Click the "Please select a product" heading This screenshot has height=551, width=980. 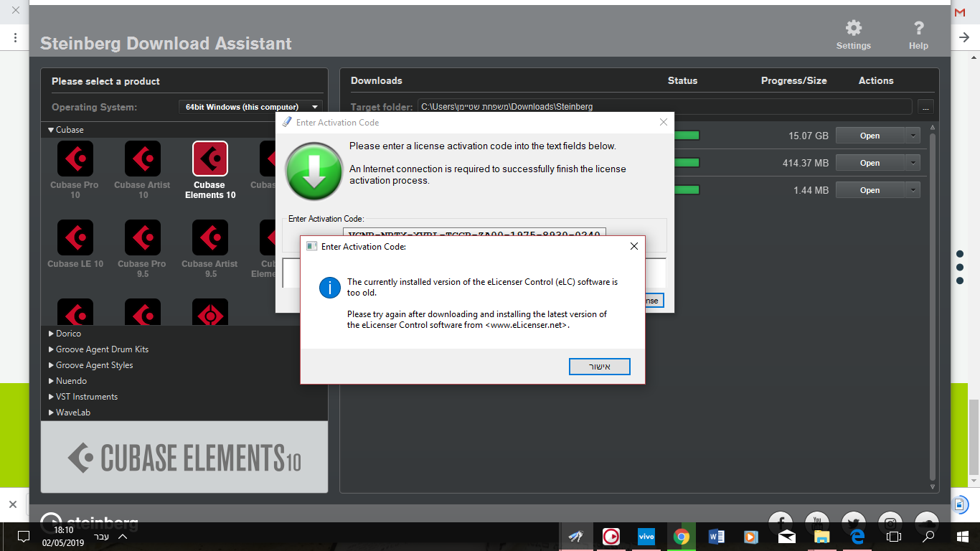(x=105, y=82)
